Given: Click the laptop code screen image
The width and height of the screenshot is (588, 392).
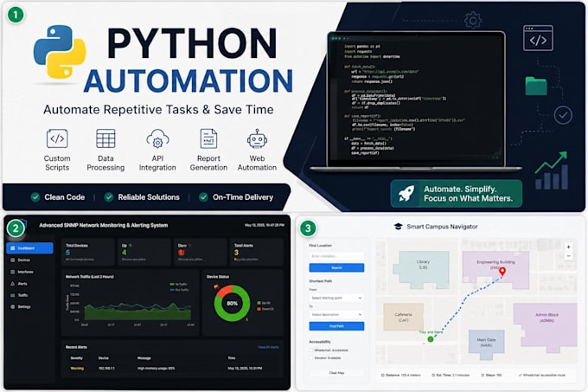Looking at the screenshot, I should (416, 100).
